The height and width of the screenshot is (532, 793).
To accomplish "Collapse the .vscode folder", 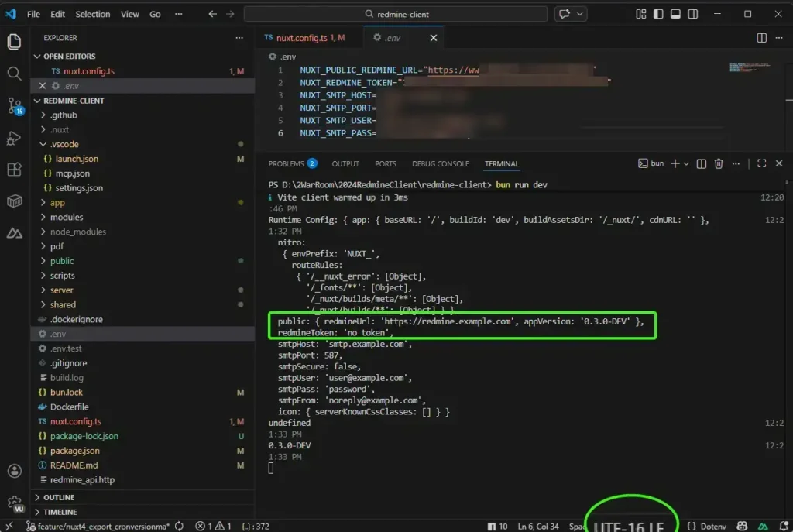I will tap(64, 144).
